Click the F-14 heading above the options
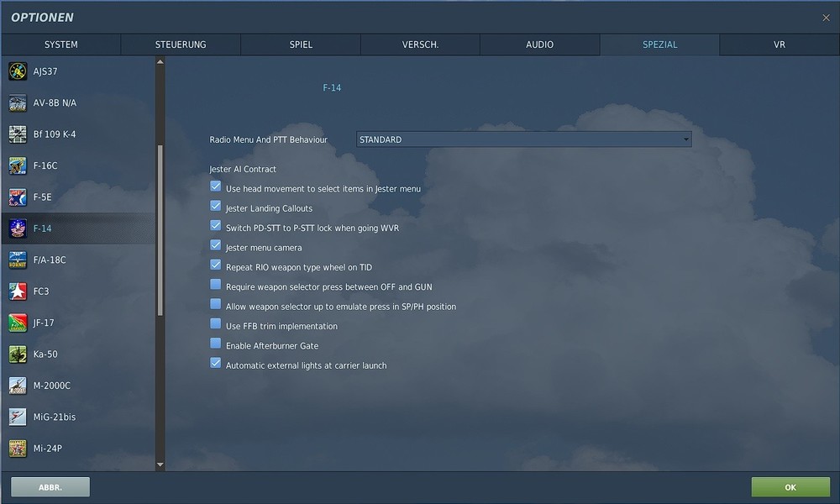 coord(332,88)
